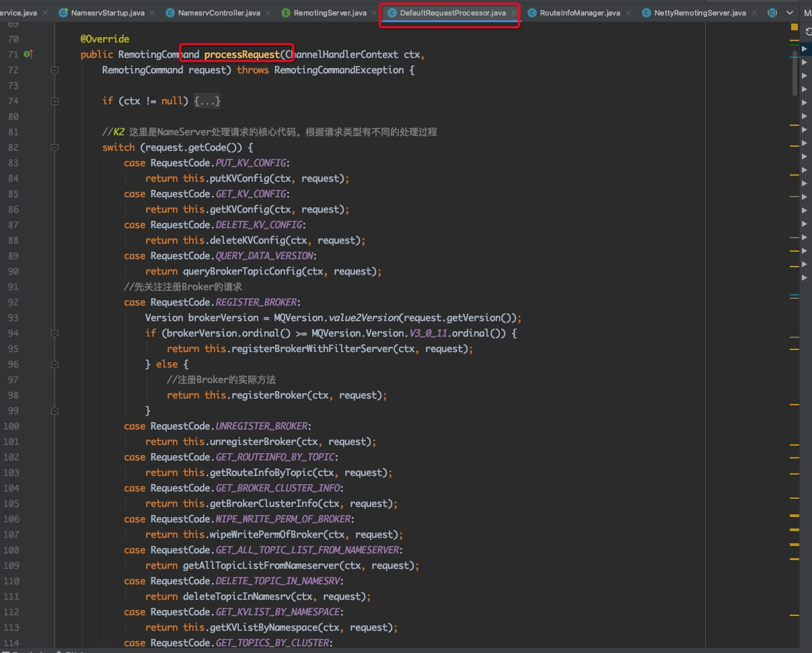Click the @Override annotation
The width and height of the screenshot is (812, 653).
point(105,39)
